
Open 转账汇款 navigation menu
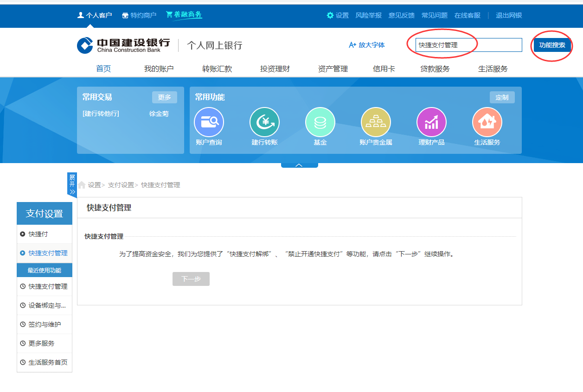(217, 69)
